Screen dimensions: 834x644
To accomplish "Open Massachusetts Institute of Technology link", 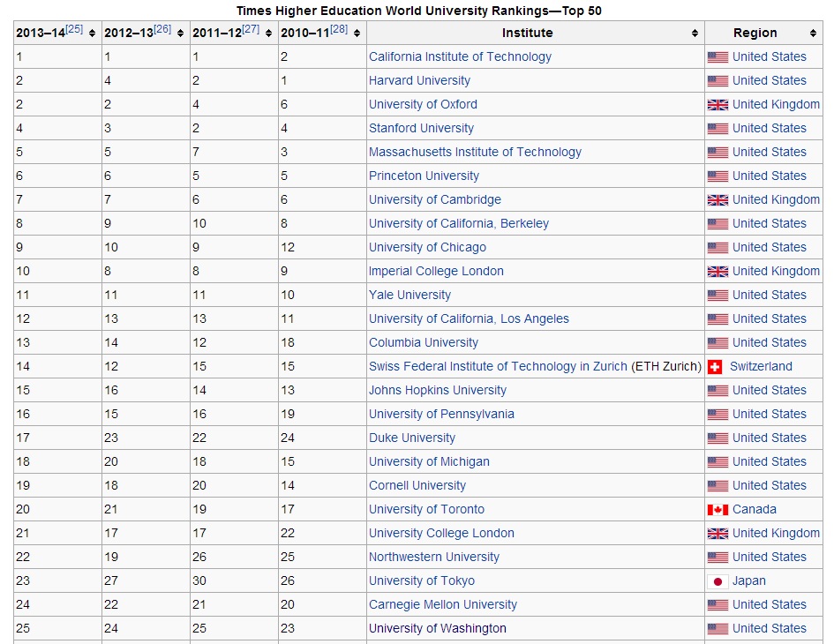I will click(475, 152).
